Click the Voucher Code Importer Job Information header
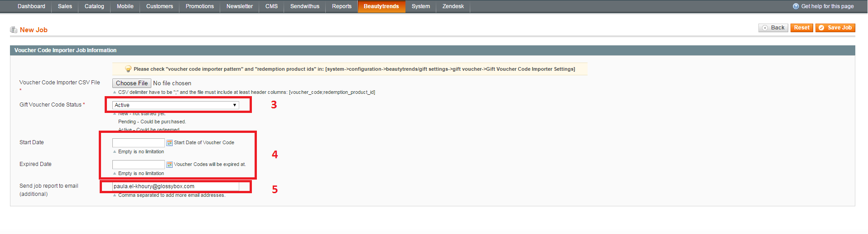This screenshot has height=234, width=868. coord(433,50)
